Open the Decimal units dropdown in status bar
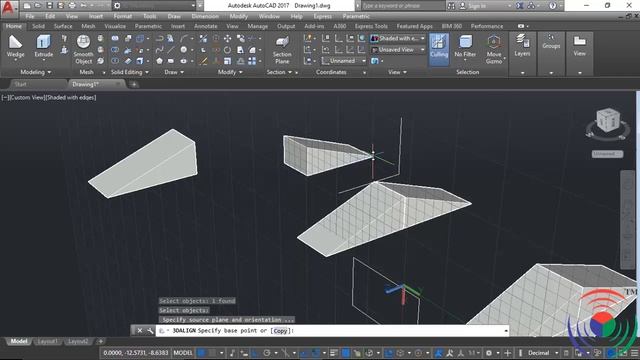Screen dimensions: 640x360 pyautogui.click(x=542, y=353)
